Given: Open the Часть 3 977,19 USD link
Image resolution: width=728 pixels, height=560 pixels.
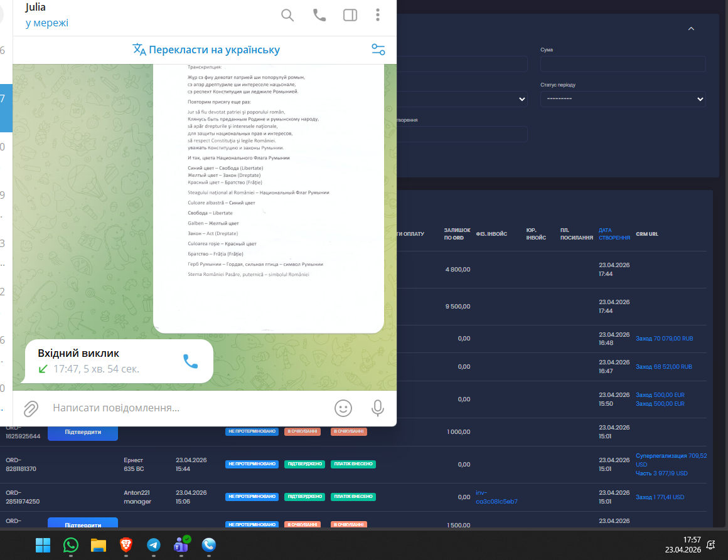Looking at the screenshot, I should 661,473.
